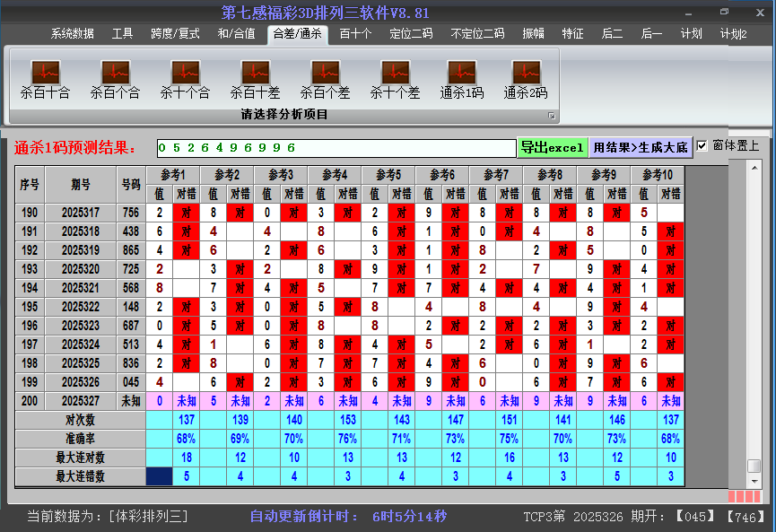Switch to the 系统数据 tab
This screenshot has width=776, height=532.
pos(72,34)
